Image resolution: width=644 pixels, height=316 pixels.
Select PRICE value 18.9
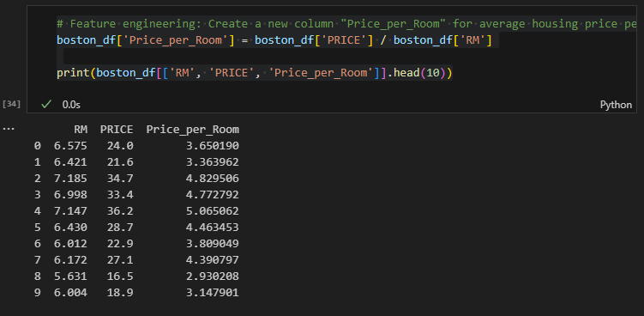pyautogui.click(x=120, y=293)
